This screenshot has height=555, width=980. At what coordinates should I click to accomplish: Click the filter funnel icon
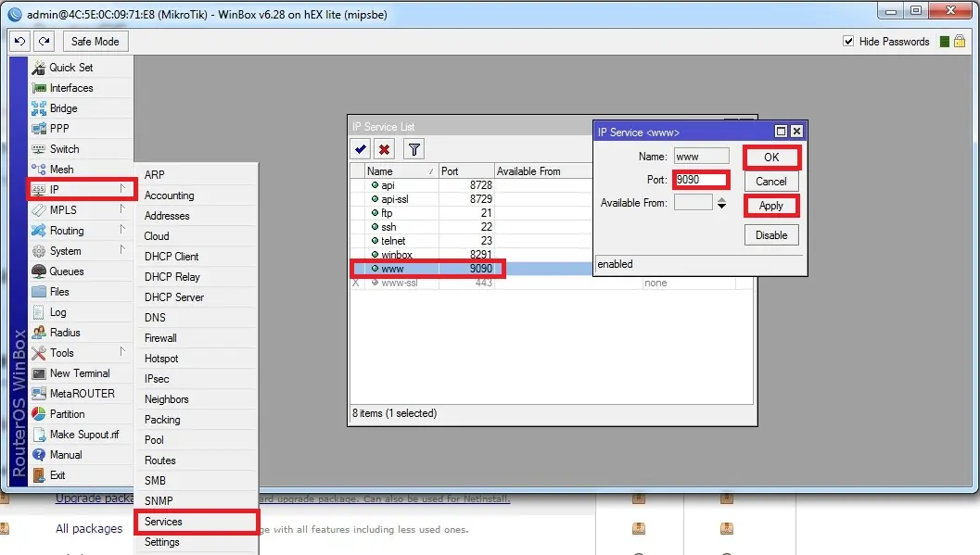414,149
